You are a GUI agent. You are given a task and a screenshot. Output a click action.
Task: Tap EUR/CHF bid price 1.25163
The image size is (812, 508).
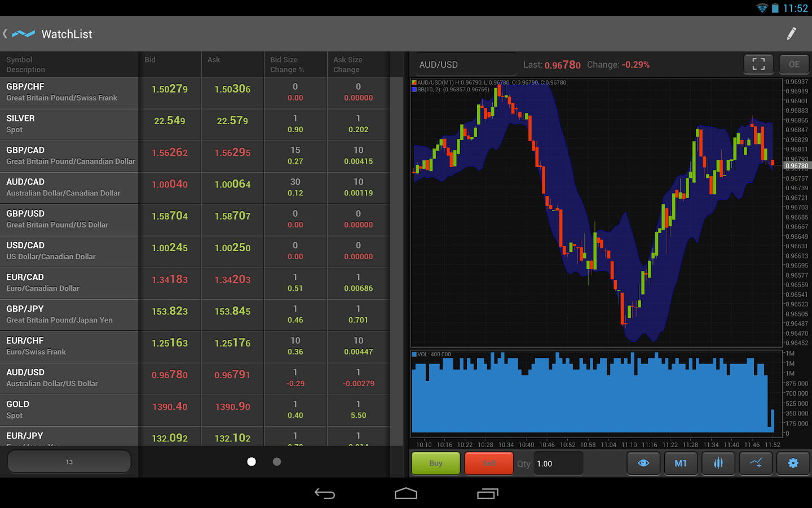coord(170,343)
